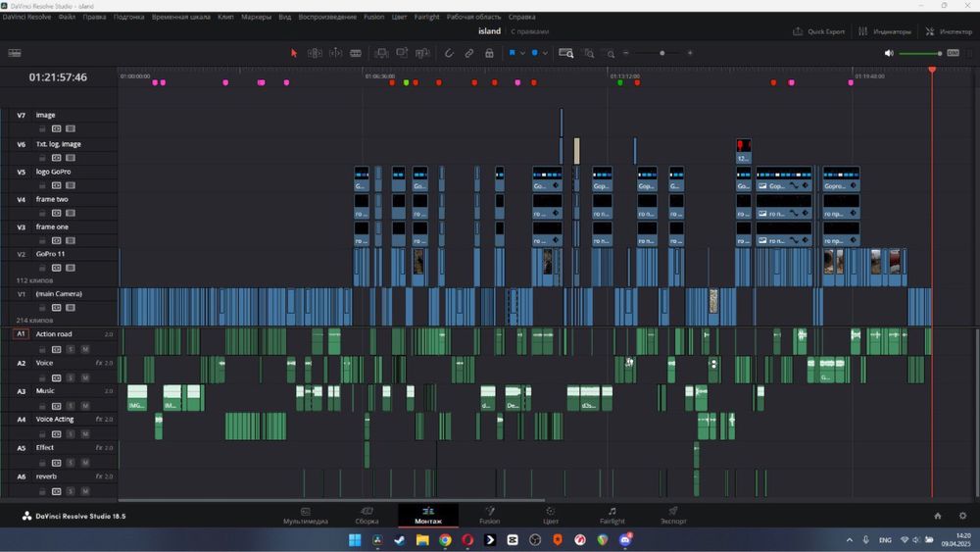Screen dimensions: 980x552
Task: Open File Explorer from the taskbar
Action: point(422,539)
